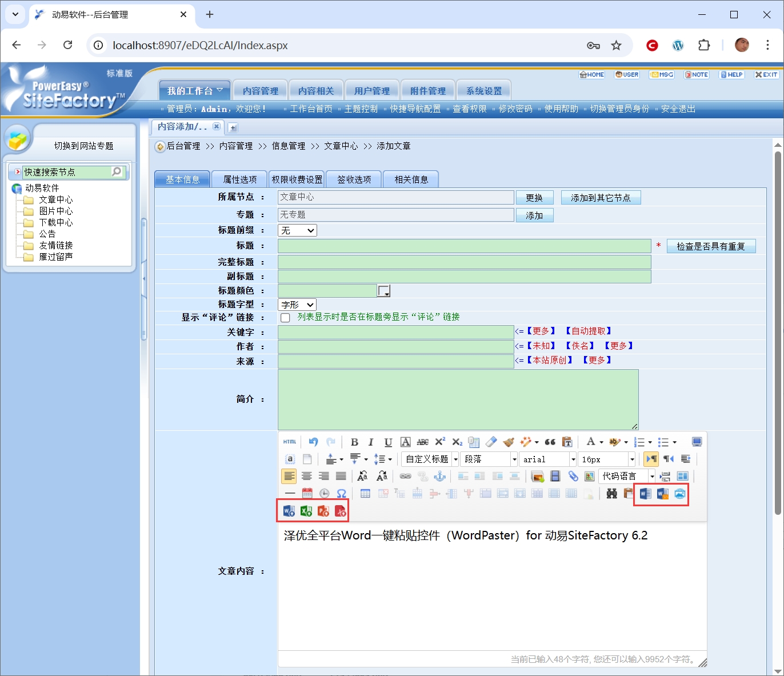This screenshot has height=676, width=784.
Task: Toggle left align in editor toolbar
Action: (x=289, y=476)
